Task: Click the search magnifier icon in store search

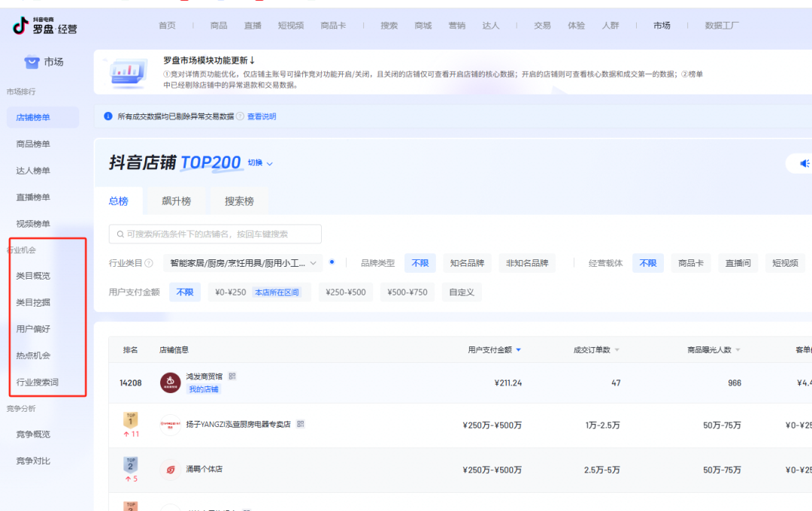Action: point(120,234)
